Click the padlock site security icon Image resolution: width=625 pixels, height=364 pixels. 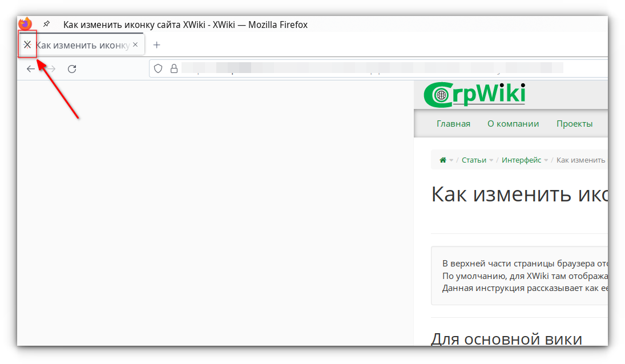pos(174,68)
